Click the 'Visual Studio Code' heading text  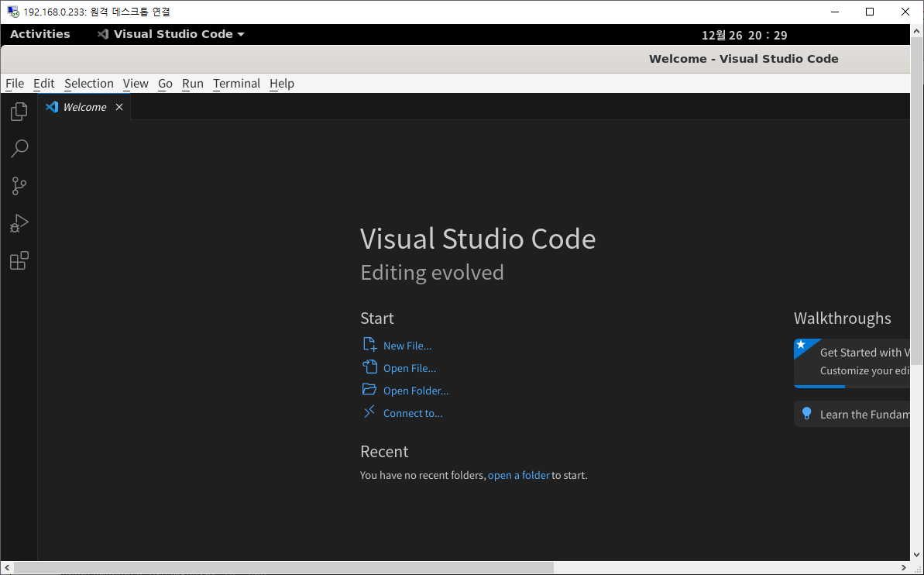coord(478,239)
